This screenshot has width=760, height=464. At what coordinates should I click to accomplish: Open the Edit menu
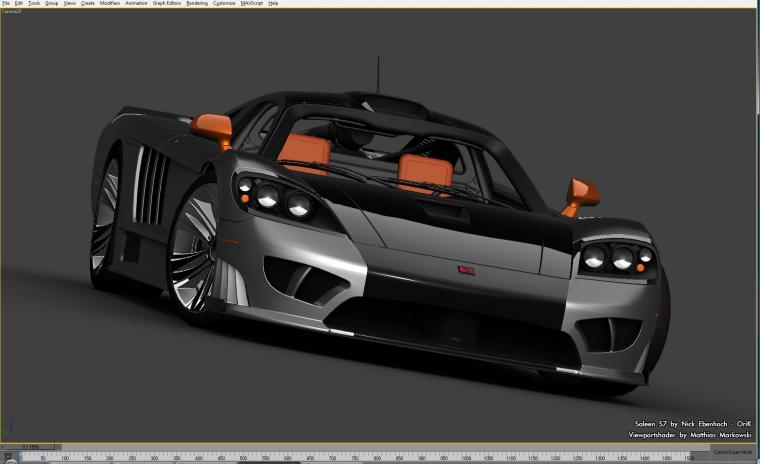pos(19,3)
